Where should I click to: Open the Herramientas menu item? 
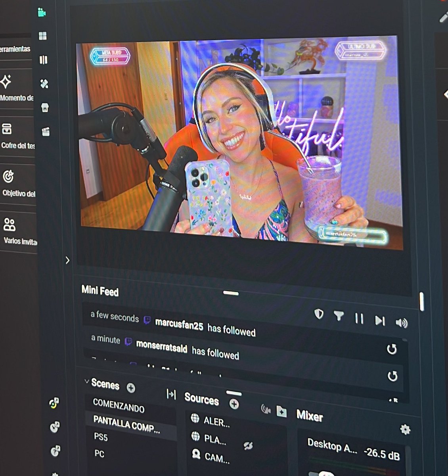pos(16,49)
